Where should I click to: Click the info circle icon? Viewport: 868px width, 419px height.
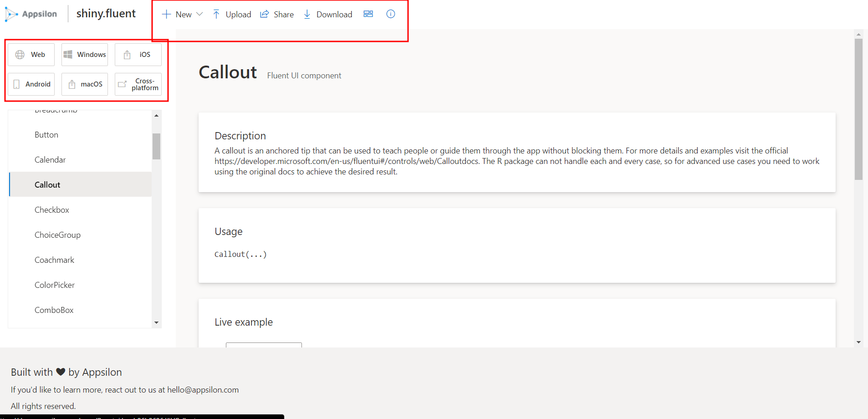(x=390, y=14)
